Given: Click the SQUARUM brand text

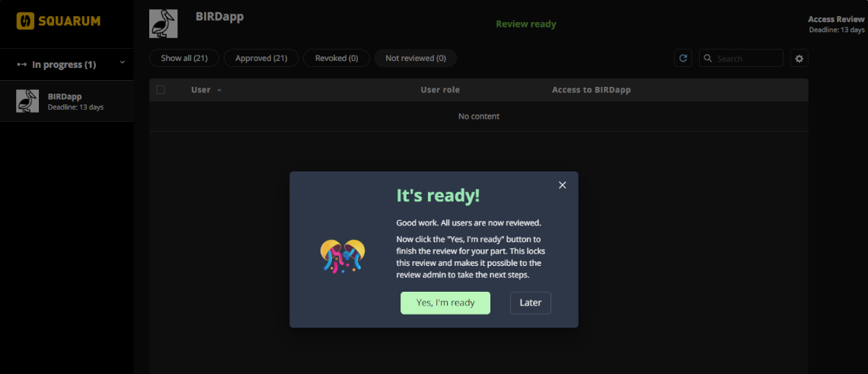Looking at the screenshot, I should coord(69,21).
